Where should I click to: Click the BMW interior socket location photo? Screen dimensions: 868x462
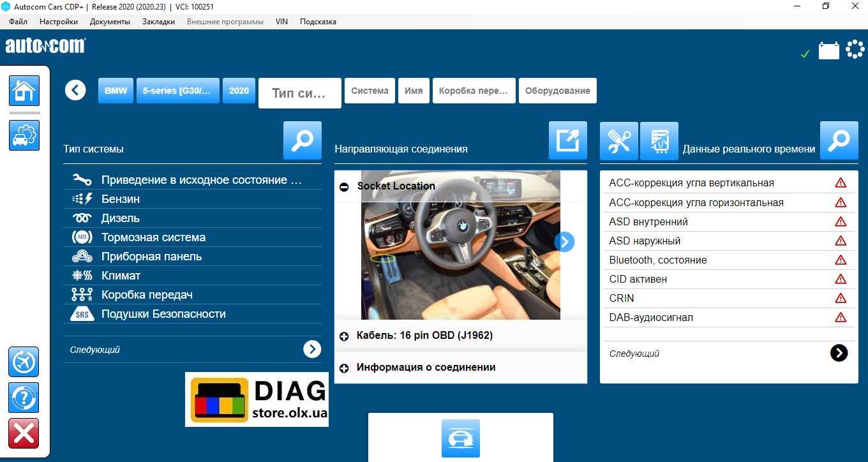coord(461,245)
